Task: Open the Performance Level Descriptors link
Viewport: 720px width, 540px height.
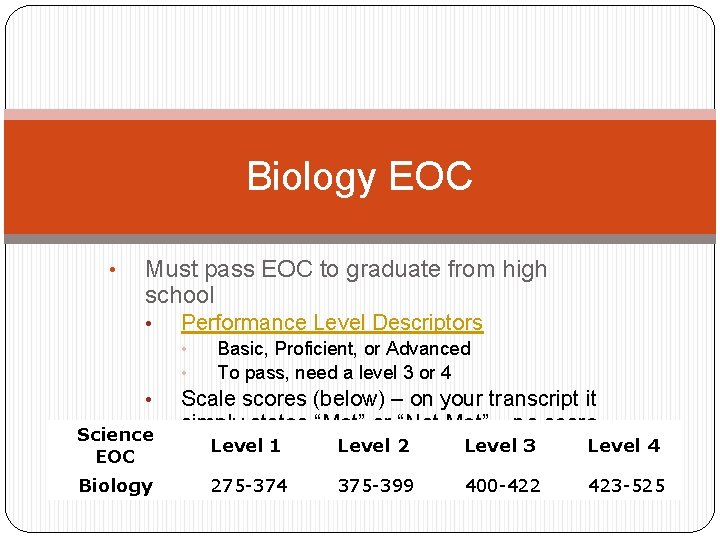Action: click(332, 322)
